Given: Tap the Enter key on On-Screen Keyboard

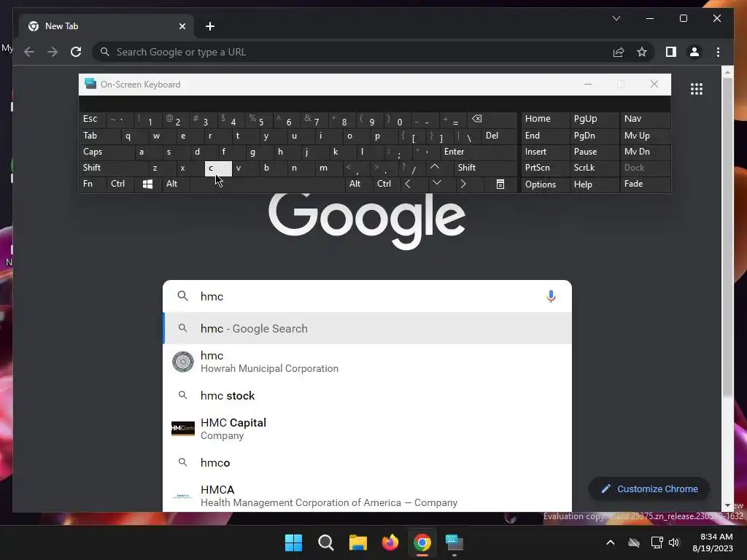Looking at the screenshot, I should coord(478,152).
